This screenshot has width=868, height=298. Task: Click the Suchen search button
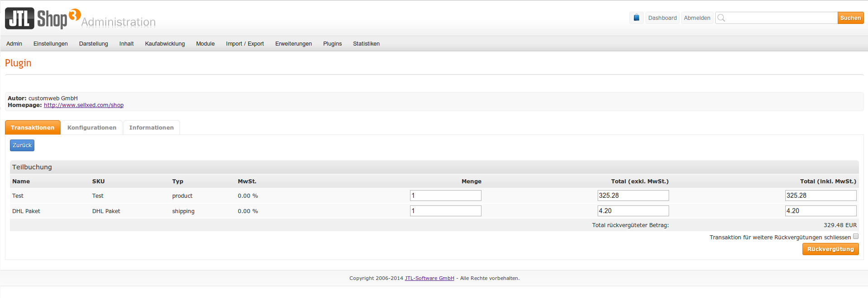coord(850,18)
